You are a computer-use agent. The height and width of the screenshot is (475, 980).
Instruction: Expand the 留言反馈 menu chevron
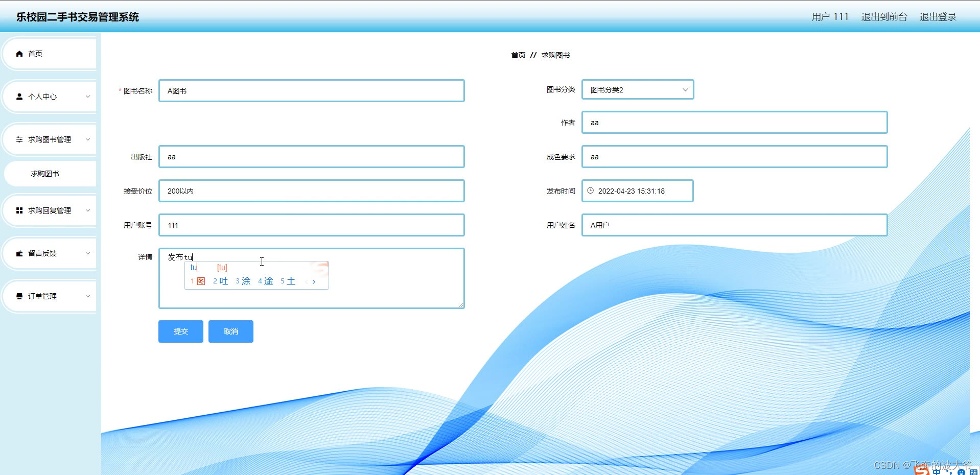tap(88, 253)
